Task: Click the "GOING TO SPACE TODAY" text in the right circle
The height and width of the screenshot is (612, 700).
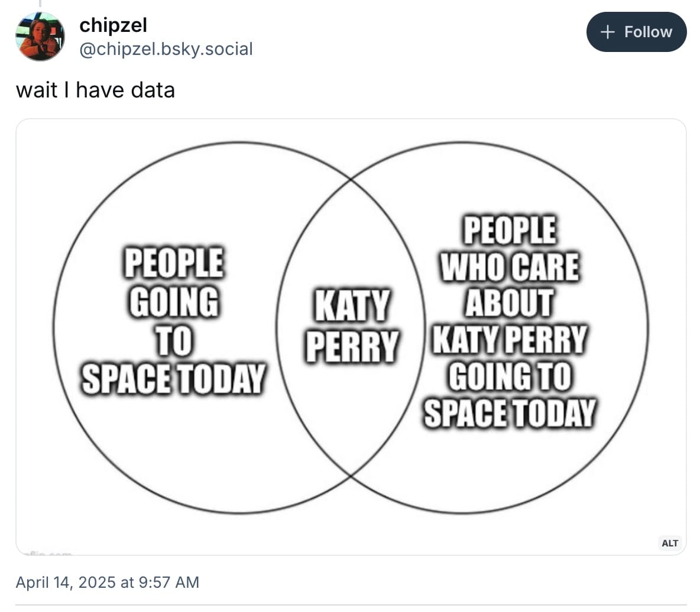Action: pos(510,395)
